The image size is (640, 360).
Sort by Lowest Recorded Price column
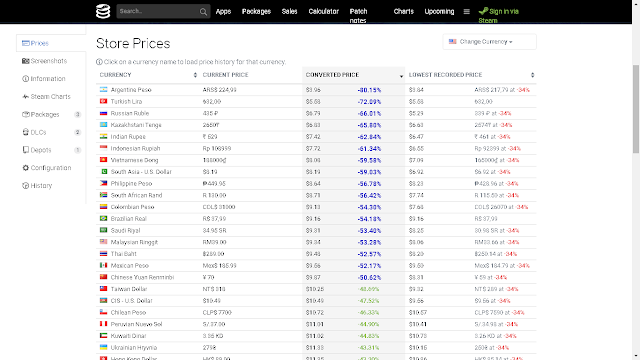pyautogui.click(x=471, y=75)
